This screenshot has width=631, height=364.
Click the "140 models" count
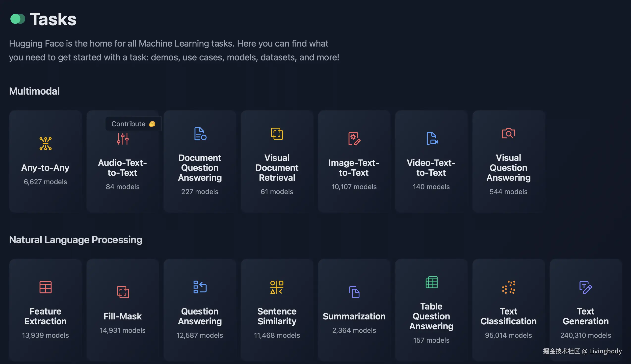point(431,187)
